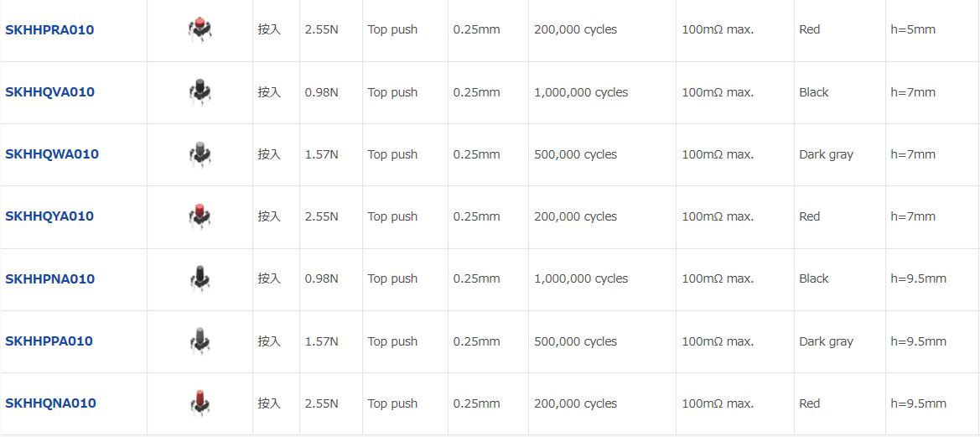Viewport: 980px width, 437px height.
Task: Click the black switch image for SKHHQVA010
Action: coord(200,91)
